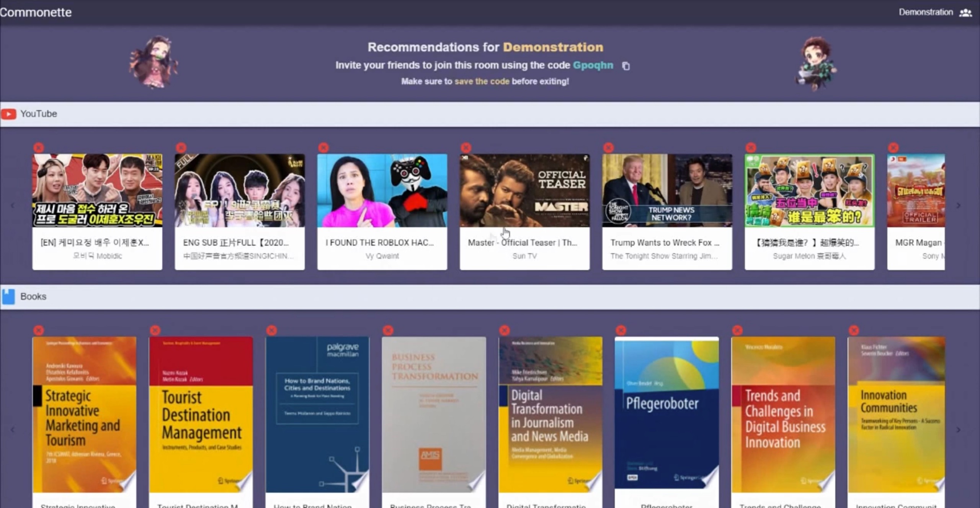This screenshot has height=508, width=980.
Task: Click the Tanjiro chibi character image
Action: (816, 63)
